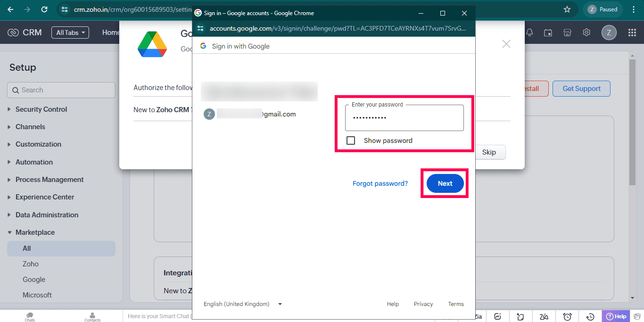Click the Google Drive logo

click(x=152, y=45)
